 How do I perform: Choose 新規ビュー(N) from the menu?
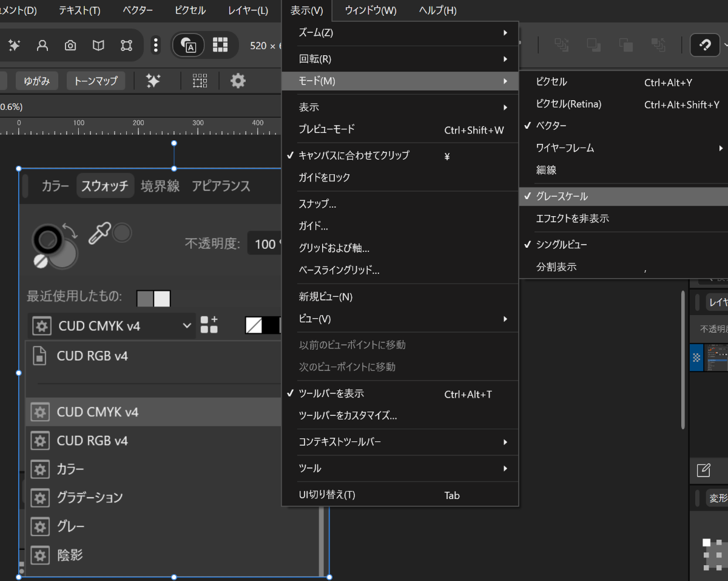pyautogui.click(x=400, y=297)
